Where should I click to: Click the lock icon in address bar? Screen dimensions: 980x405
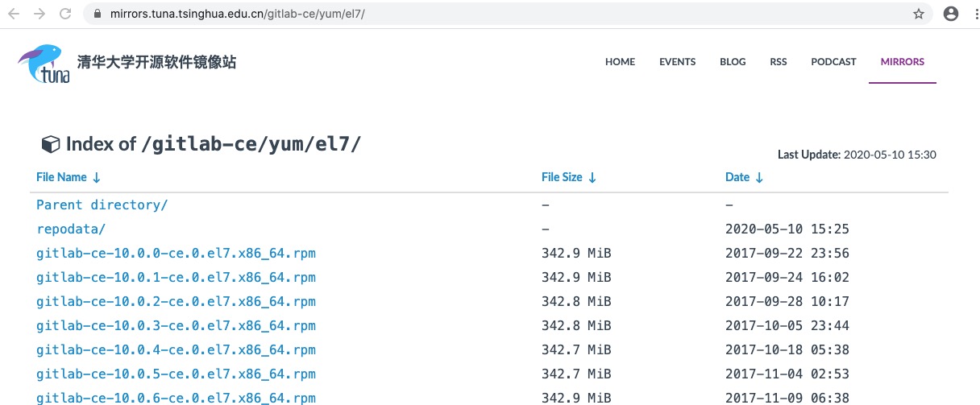[x=98, y=14]
